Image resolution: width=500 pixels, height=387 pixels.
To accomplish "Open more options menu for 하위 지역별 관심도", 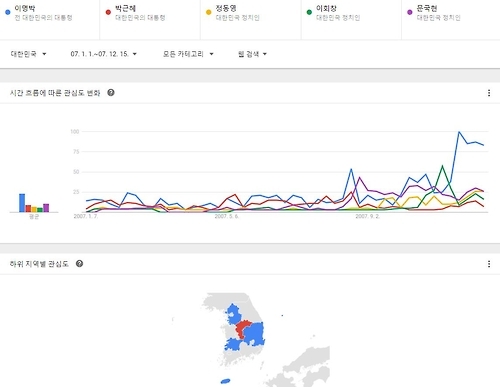I will pyautogui.click(x=489, y=264).
